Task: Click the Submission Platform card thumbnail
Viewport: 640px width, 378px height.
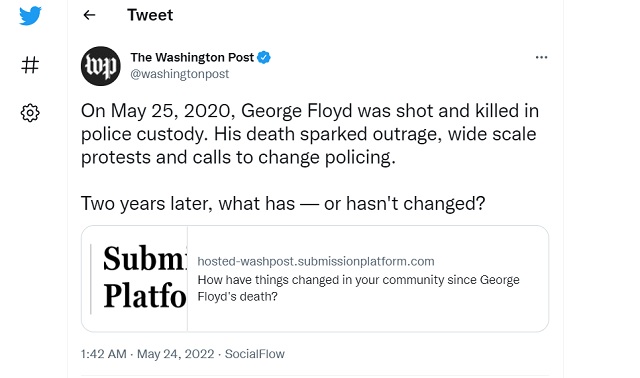Action: (x=135, y=279)
